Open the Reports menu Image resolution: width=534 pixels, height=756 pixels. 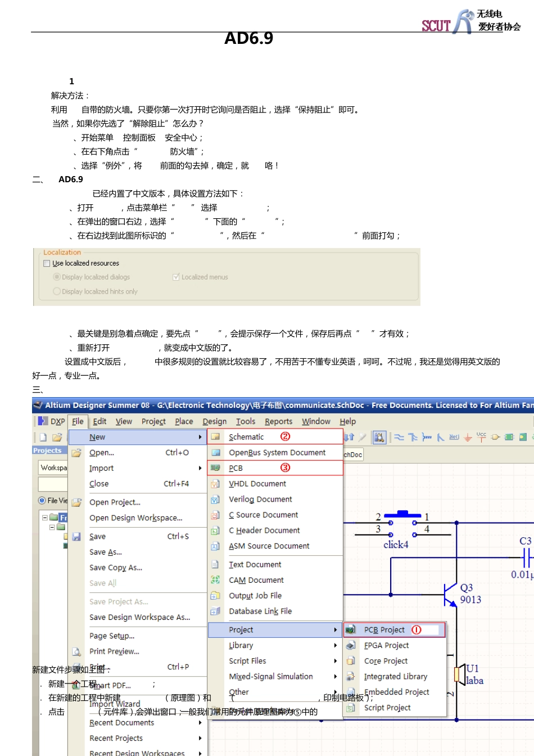pyautogui.click(x=279, y=421)
